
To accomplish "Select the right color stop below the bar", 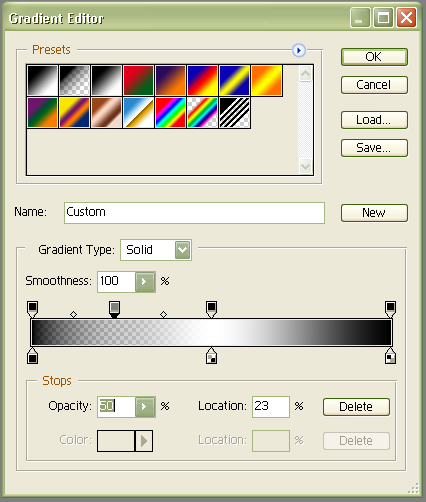I will coord(390,356).
